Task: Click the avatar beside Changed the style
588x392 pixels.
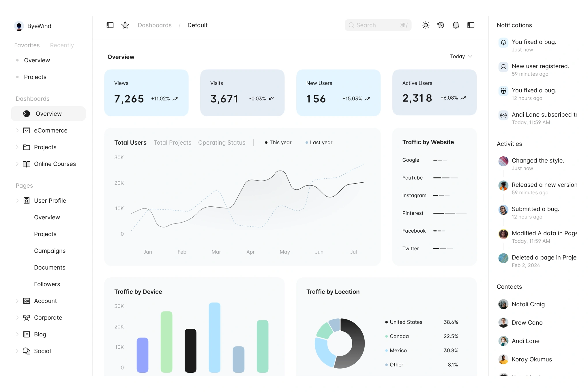Action: [x=503, y=161]
